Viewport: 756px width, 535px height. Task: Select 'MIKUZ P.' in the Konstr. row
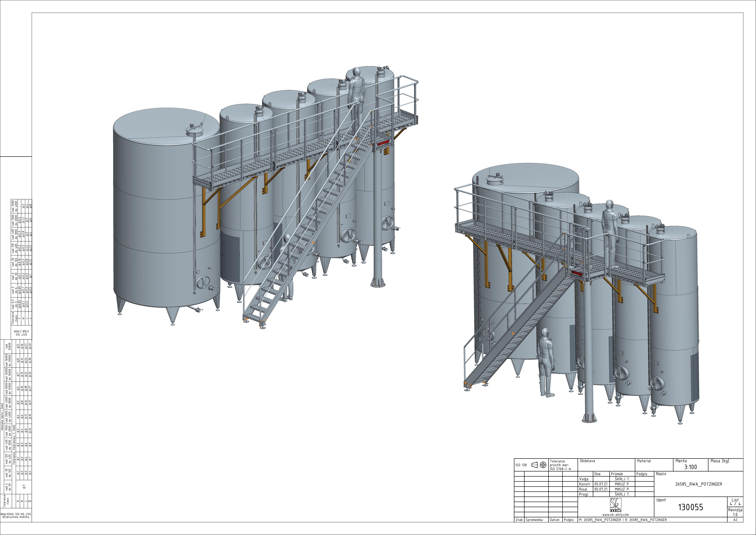622,484
